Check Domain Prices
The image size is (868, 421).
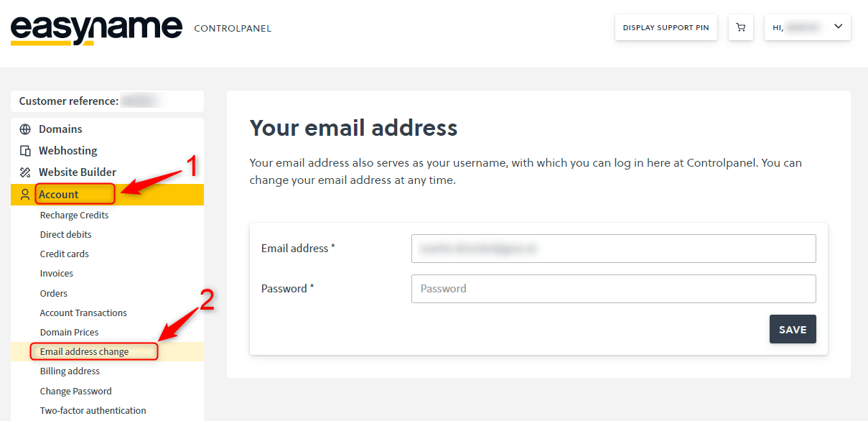[x=69, y=332]
